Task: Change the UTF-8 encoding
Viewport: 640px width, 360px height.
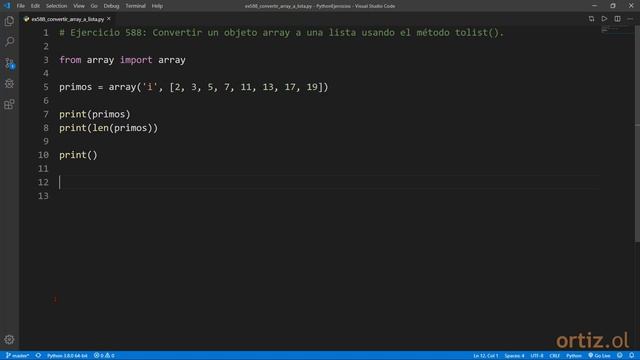Action: pos(537,356)
